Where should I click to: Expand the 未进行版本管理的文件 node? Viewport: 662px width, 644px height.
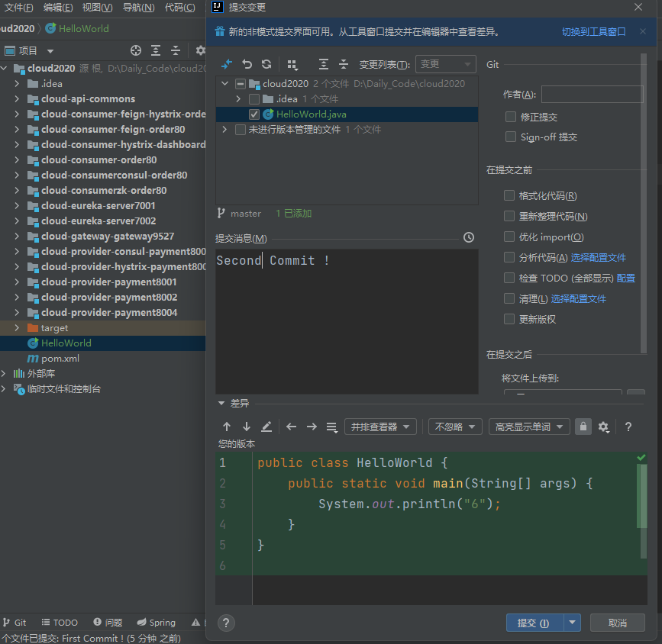coord(224,130)
